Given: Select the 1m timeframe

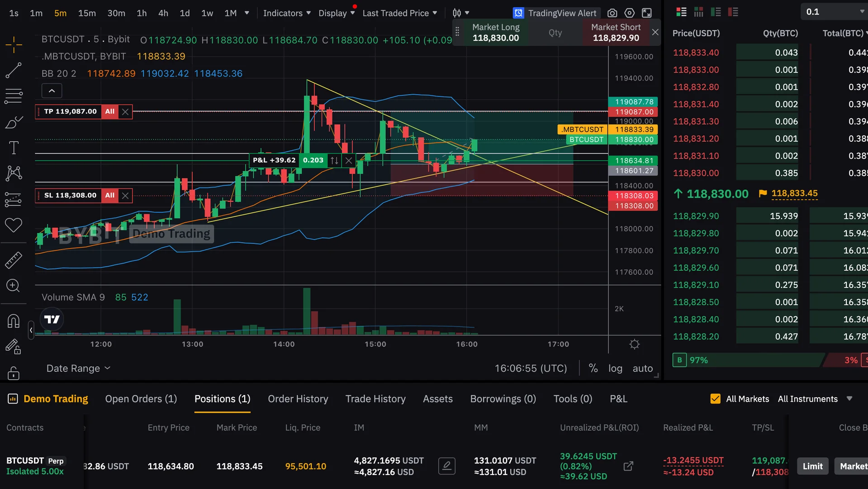Looking at the screenshot, I should click(36, 13).
